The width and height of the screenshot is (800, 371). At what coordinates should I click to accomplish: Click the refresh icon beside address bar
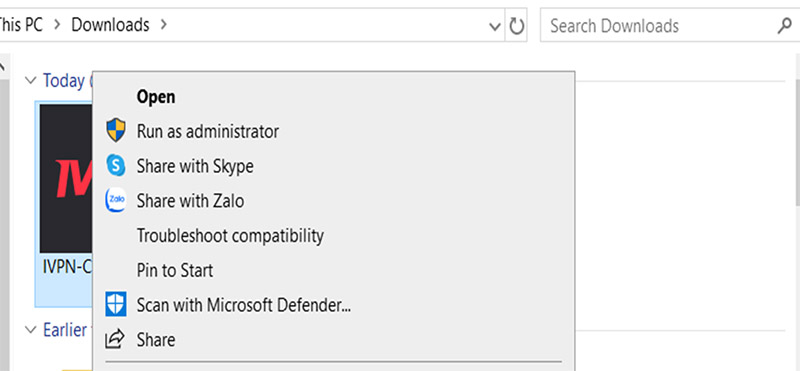point(517,25)
